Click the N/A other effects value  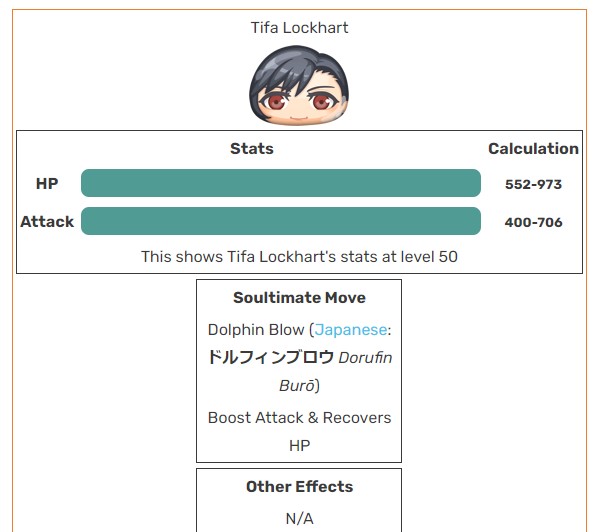click(x=299, y=518)
